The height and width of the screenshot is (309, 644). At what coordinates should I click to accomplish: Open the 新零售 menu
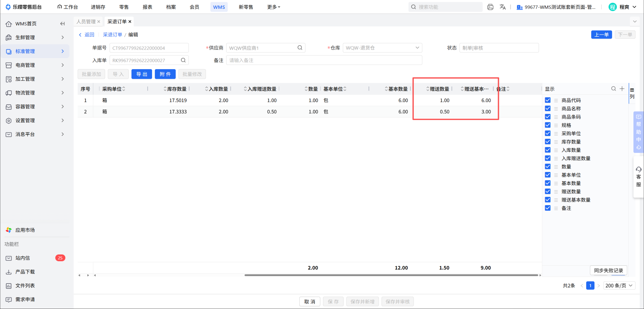246,7
